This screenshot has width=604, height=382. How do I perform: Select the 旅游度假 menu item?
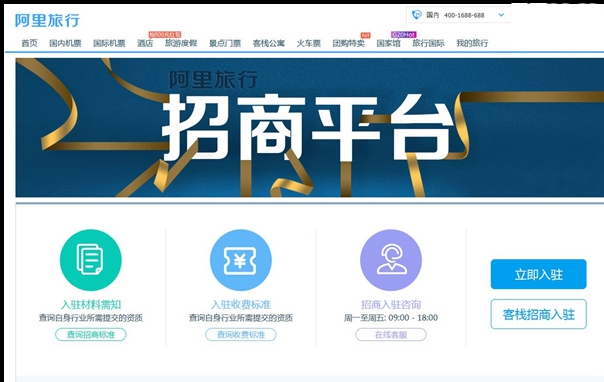coord(181,43)
